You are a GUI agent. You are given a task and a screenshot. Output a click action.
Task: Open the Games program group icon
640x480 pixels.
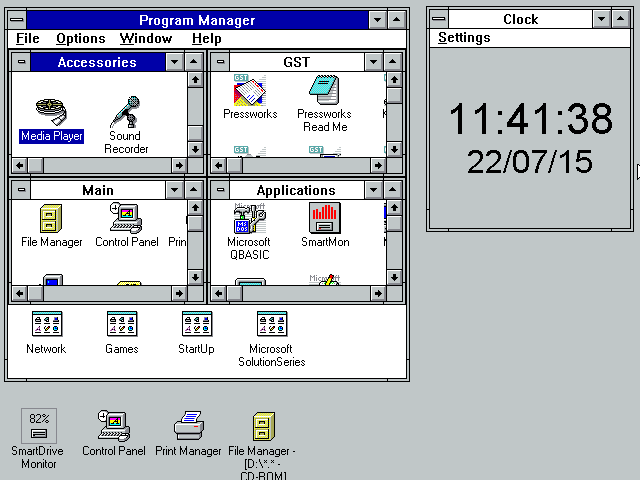click(122, 325)
